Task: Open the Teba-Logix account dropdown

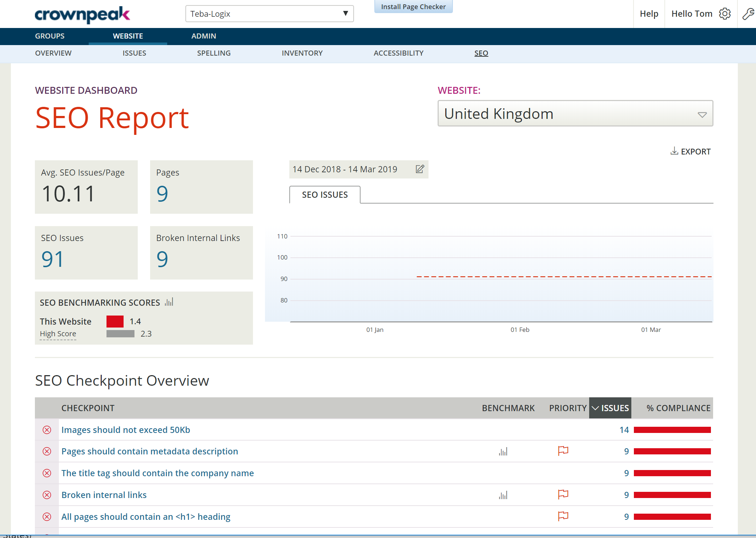Action: point(269,13)
